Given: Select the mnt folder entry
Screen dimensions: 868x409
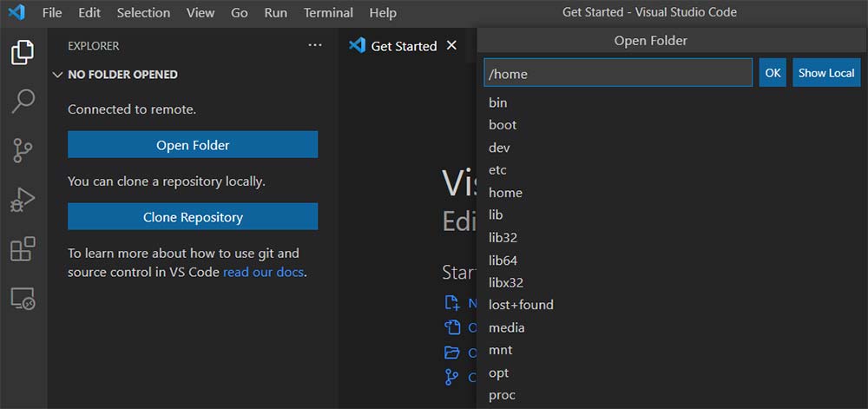Looking at the screenshot, I should [x=672, y=350].
